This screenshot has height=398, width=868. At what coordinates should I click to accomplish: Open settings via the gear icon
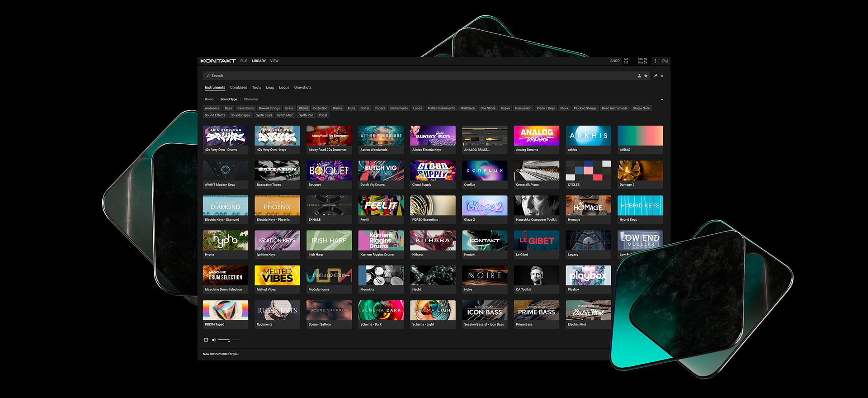click(206, 340)
